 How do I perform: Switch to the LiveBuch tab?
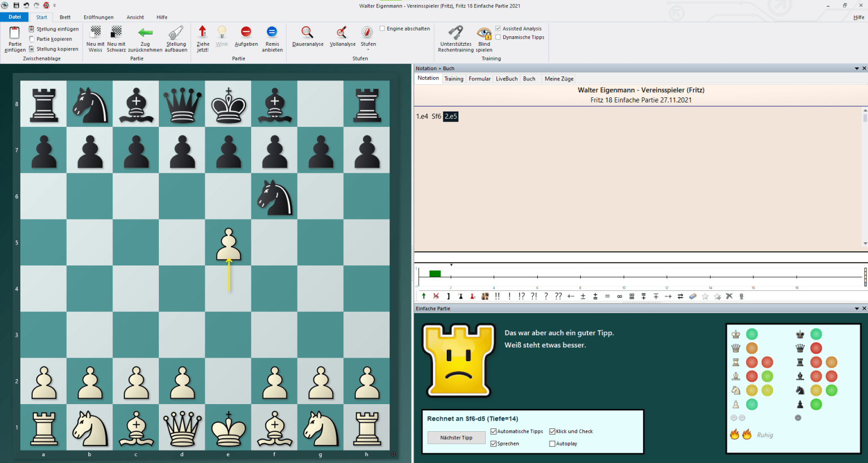[x=506, y=79]
